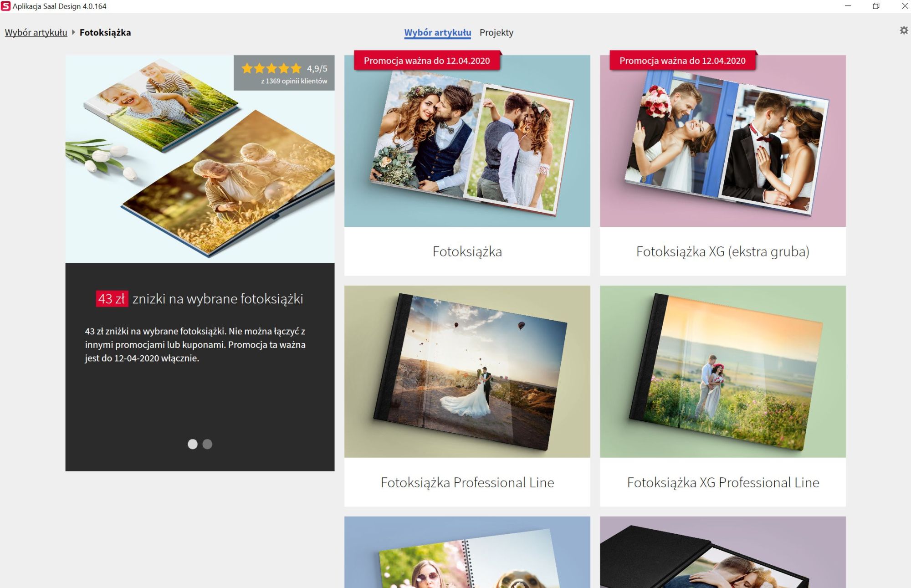Click the Saal Design app logo icon

(x=5, y=6)
